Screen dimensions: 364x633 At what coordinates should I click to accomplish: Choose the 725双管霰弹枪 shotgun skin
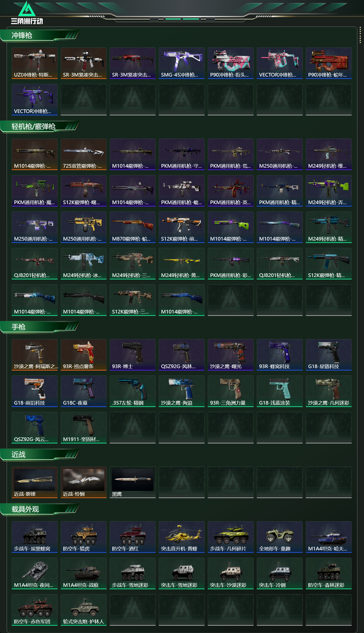point(83,154)
